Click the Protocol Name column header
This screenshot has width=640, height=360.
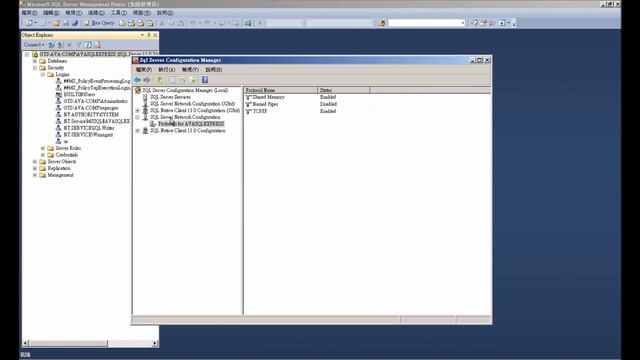(280, 90)
